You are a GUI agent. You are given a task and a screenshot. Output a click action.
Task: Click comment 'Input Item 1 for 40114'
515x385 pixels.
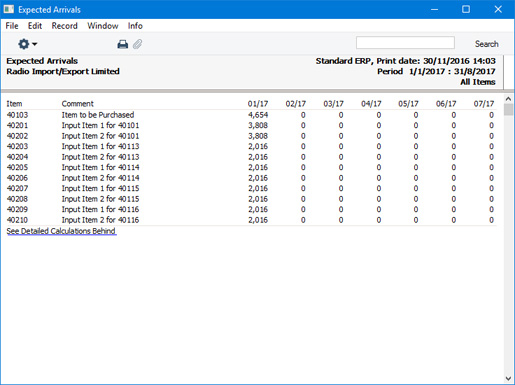(x=100, y=167)
